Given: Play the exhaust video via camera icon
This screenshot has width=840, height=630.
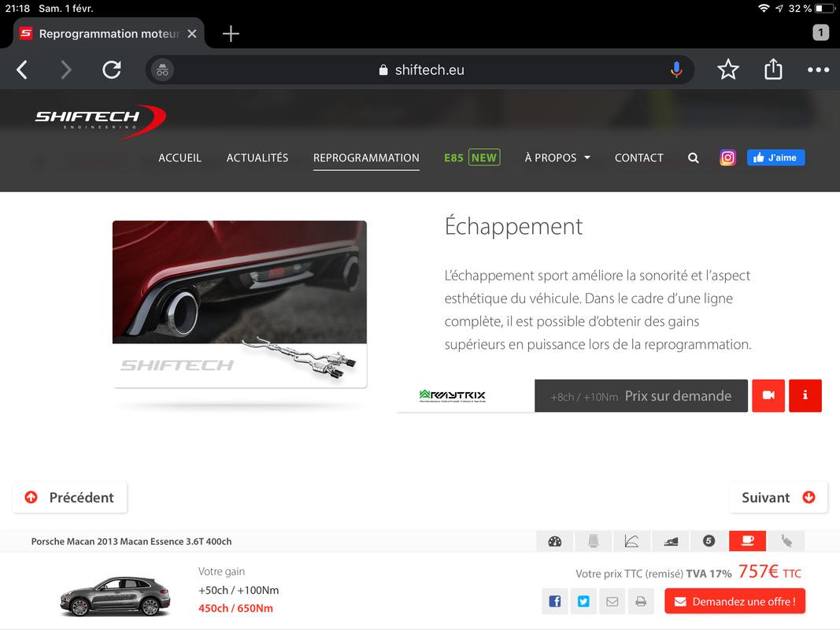Looking at the screenshot, I should tap(768, 395).
